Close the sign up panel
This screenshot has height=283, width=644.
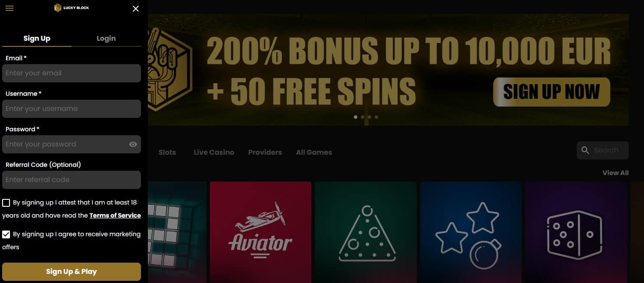[136, 9]
